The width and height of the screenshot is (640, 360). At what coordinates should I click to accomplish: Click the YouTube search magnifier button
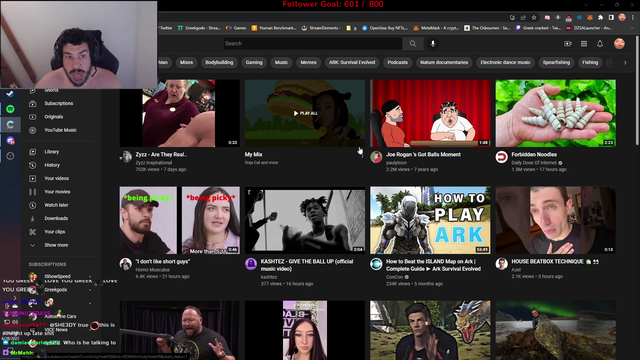click(413, 44)
